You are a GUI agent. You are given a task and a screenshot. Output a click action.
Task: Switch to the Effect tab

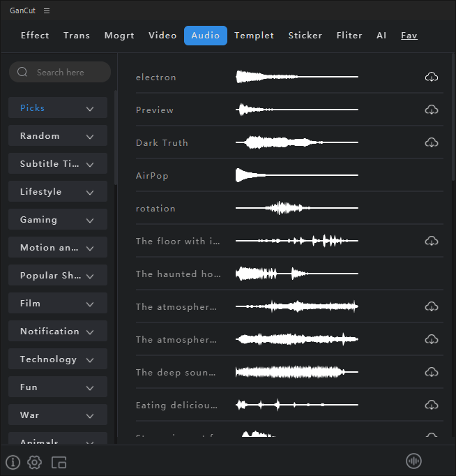pyautogui.click(x=35, y=36)
